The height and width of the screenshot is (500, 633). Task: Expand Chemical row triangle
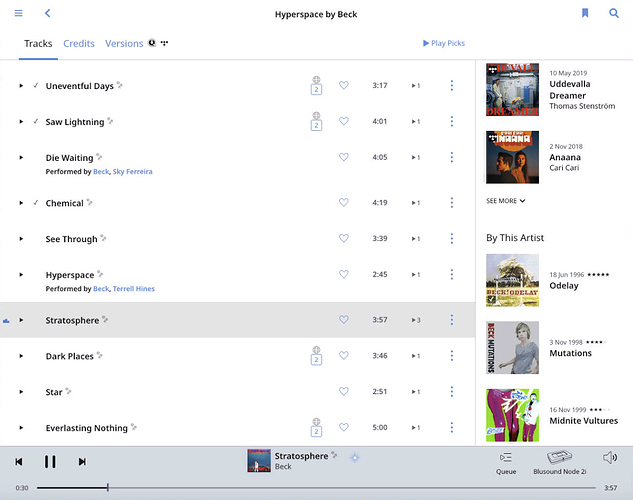(21, 203)
